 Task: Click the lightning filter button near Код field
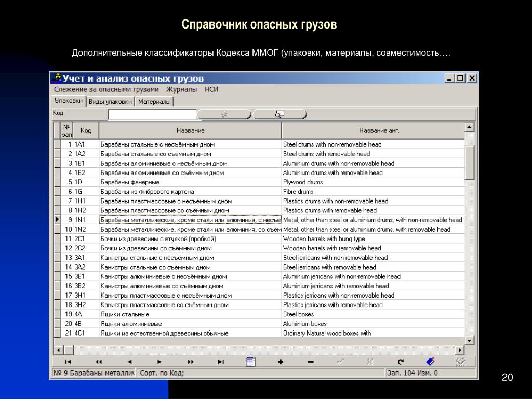point(224,114)
